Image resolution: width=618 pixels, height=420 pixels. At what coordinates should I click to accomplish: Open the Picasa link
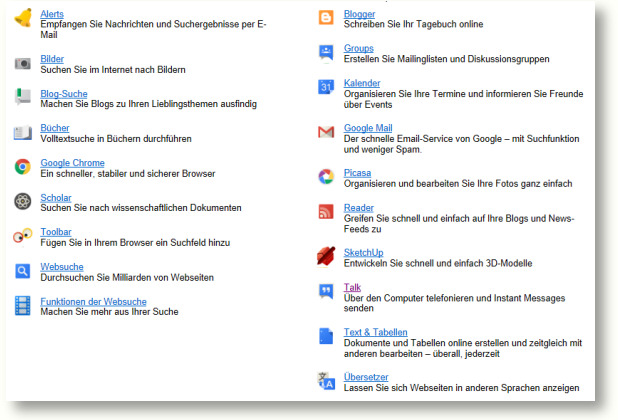(357, 173)
